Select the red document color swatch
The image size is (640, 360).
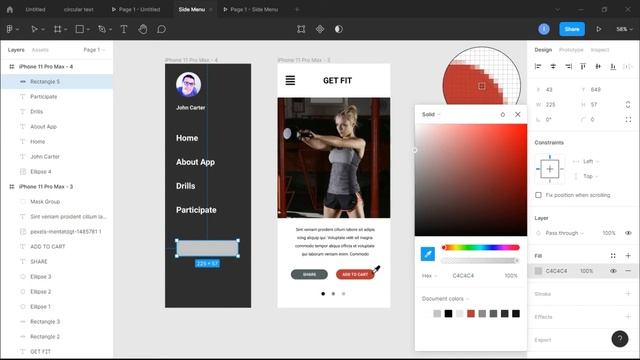point(471,313)
